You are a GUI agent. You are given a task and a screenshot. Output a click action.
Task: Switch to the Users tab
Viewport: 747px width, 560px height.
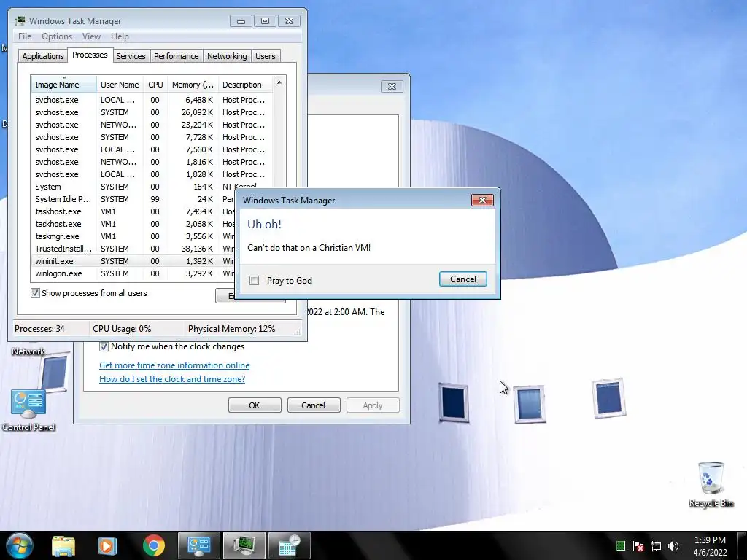point(266,56)
